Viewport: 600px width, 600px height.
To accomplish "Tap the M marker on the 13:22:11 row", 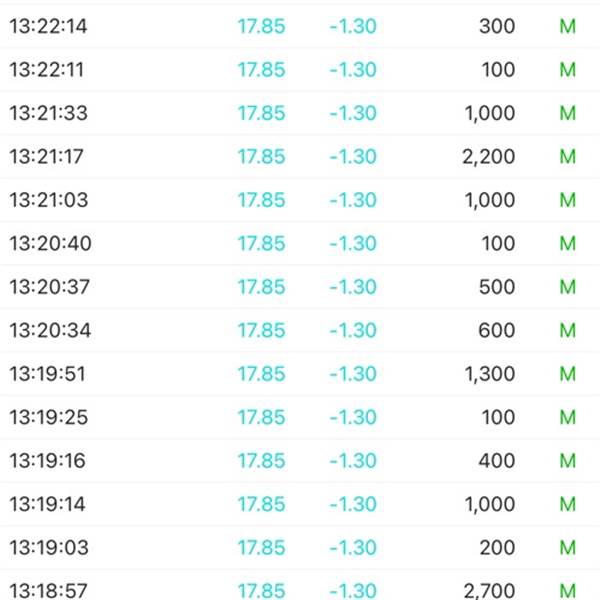I will coord(567,70).
